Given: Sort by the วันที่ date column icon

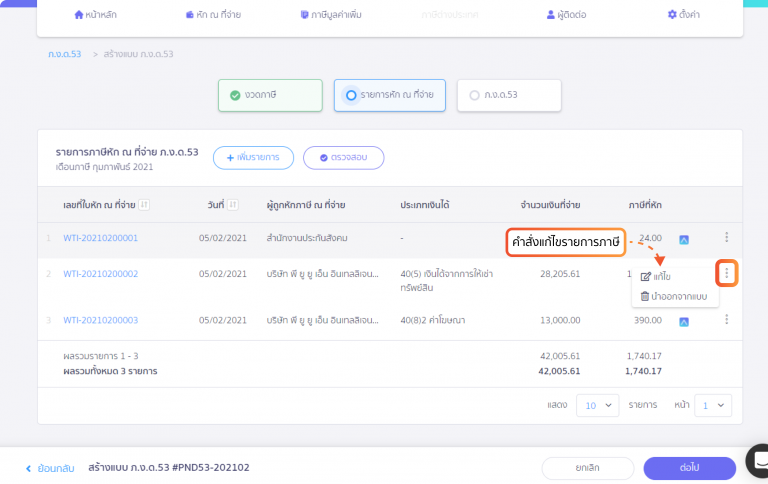Looking at the screenshot, I should [233, 205].
